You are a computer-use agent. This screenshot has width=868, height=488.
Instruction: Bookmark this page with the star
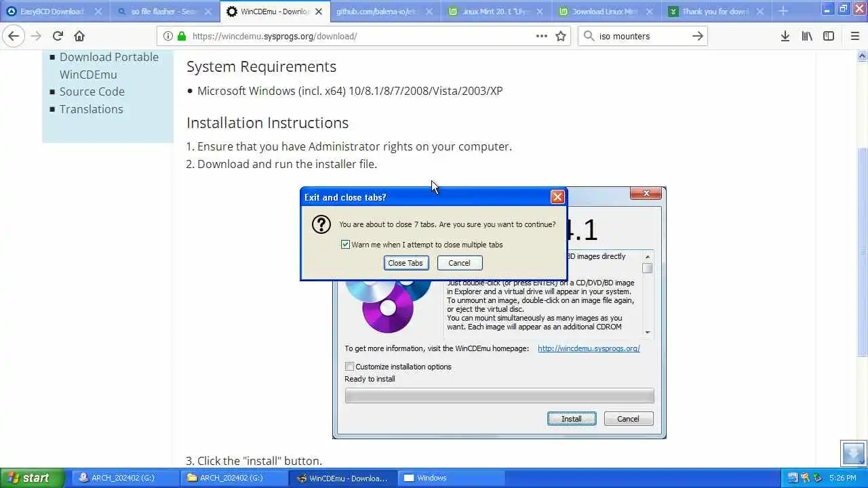click(561, 36)
